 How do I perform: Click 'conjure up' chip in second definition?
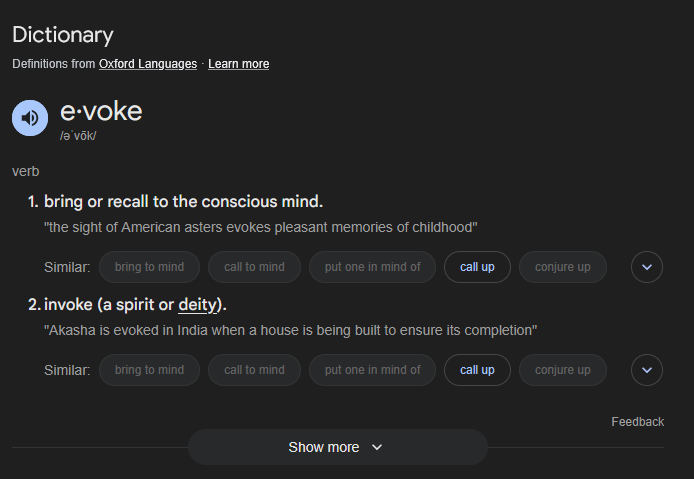pos(563,370)
